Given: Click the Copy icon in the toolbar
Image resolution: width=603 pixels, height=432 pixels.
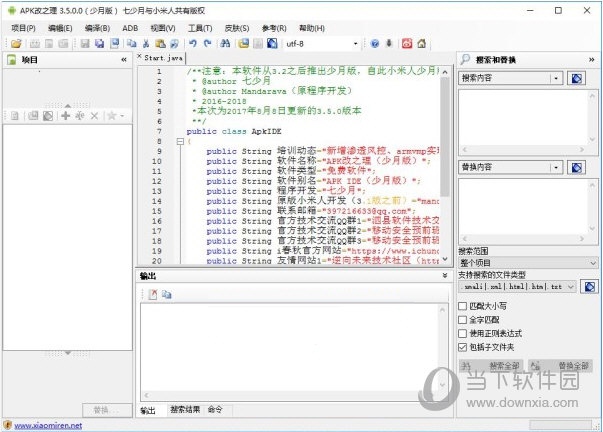Looking at the screenshot, I should (132, 43).
